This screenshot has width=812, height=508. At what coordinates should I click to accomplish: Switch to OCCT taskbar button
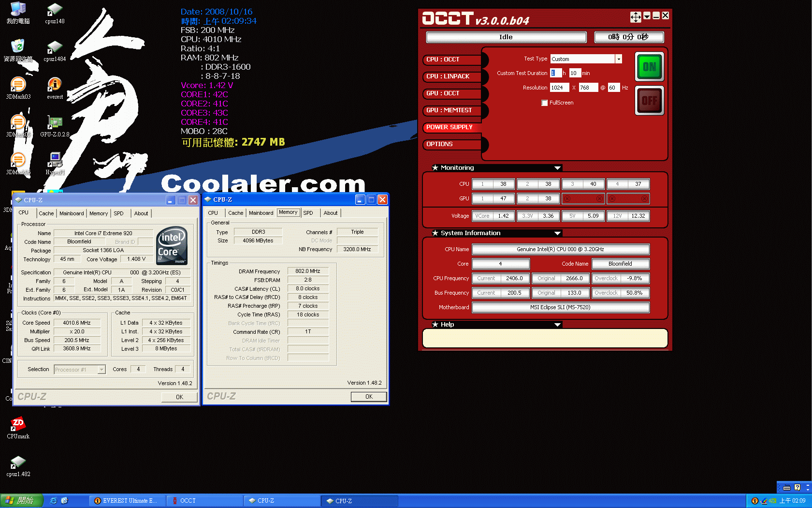(204, 501)
